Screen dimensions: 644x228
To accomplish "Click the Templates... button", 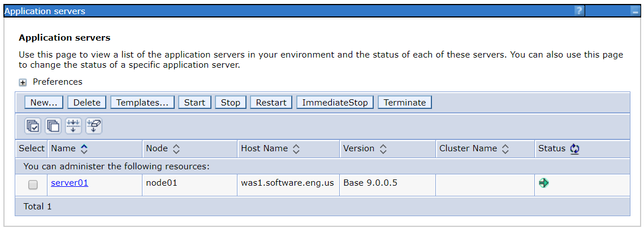I will coord(142,103).
